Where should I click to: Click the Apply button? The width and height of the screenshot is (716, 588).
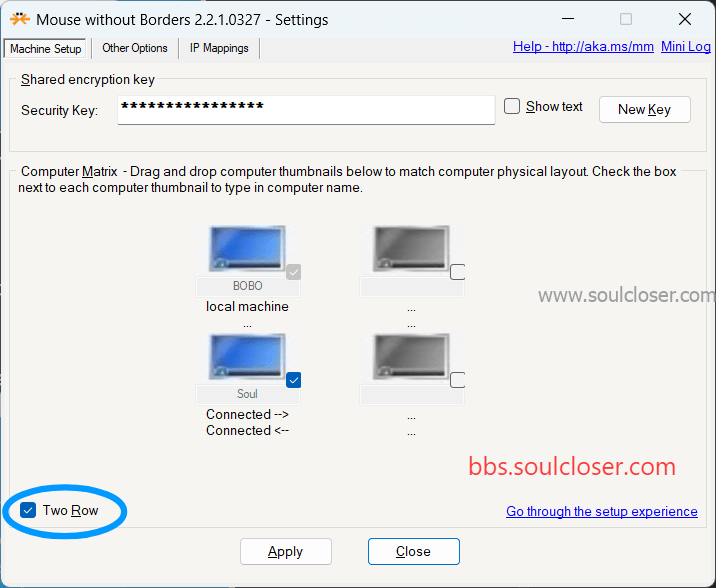[x=285, y=551]
